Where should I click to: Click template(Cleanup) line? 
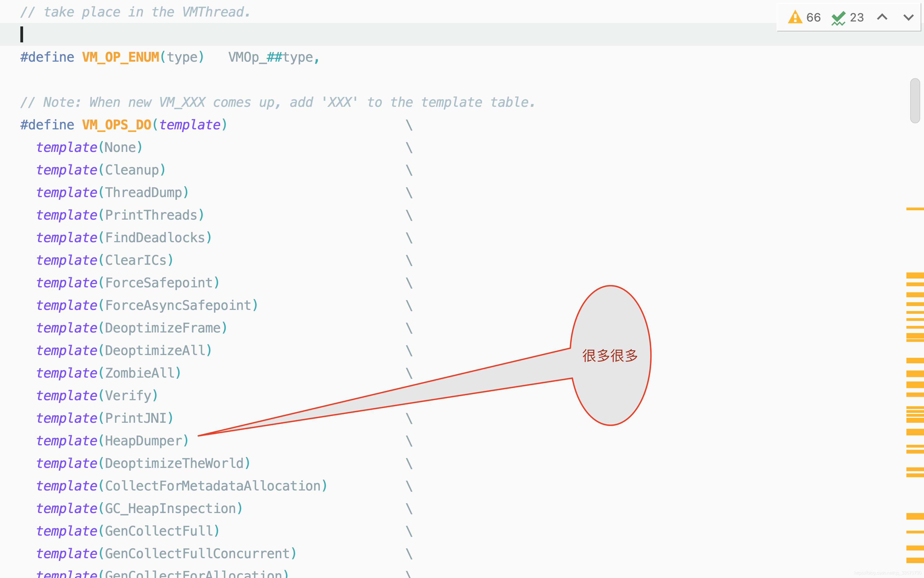(x=101, y=170)
